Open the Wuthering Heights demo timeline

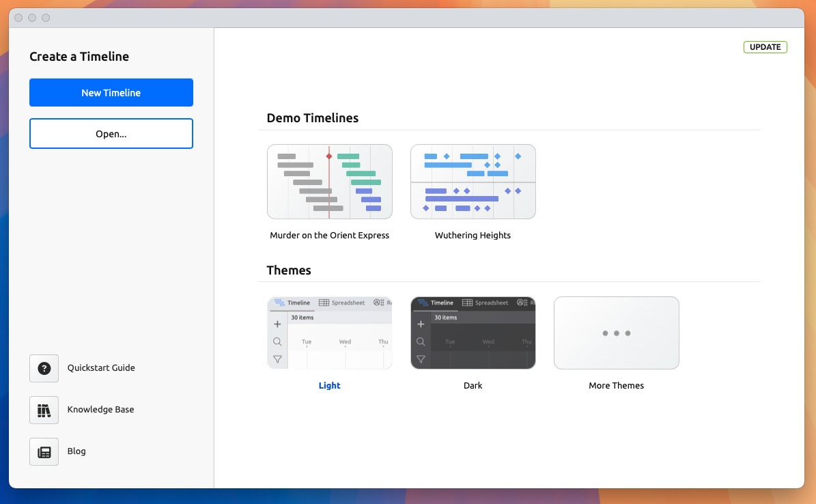pos(473,181)
